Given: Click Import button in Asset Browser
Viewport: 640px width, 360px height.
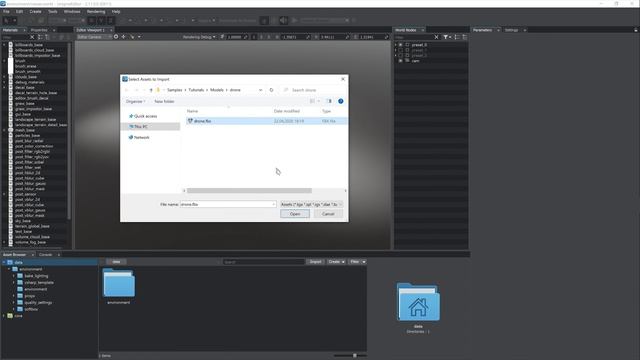Looking at the screenshot, I should point(315,262).
